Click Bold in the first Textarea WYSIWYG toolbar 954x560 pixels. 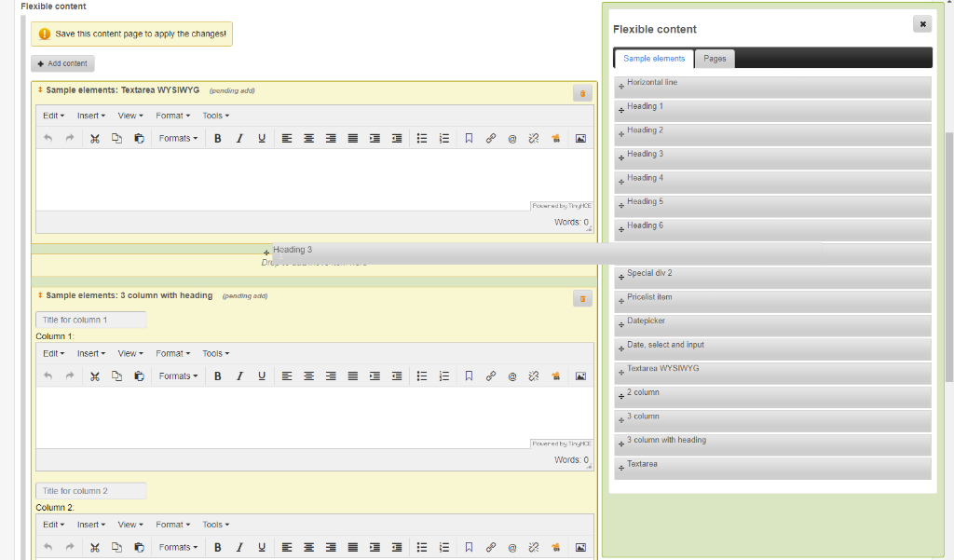click(x=217, y=139)
